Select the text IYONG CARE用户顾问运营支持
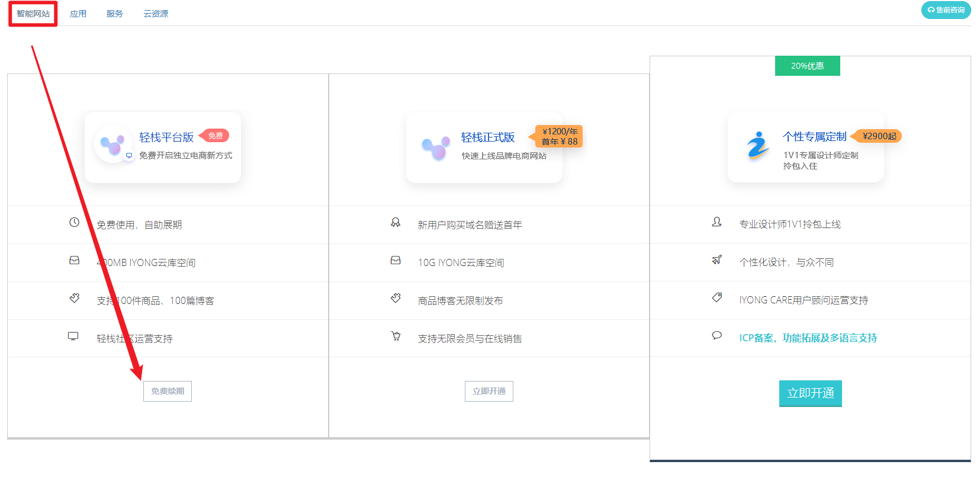Image resolution: width=980 pixels, height=487 pixels. 804,300
